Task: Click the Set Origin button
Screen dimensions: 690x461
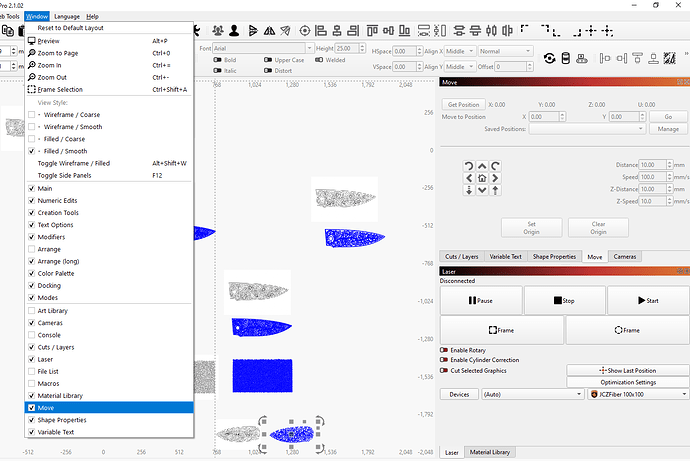Action: pyautogui.click(x=532, y=228)
